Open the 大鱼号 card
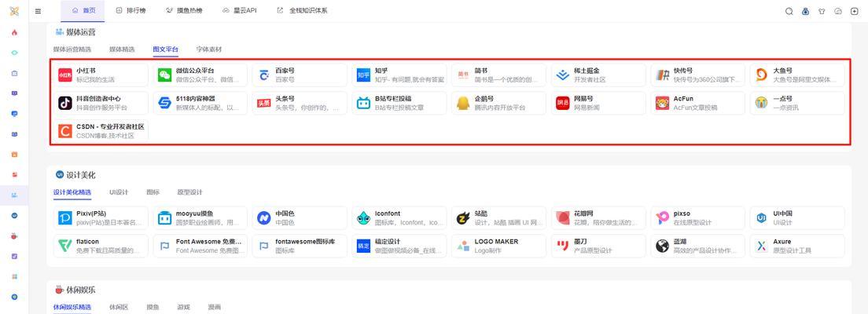This screenshot has width=868, height=314. tap(798, 75)
